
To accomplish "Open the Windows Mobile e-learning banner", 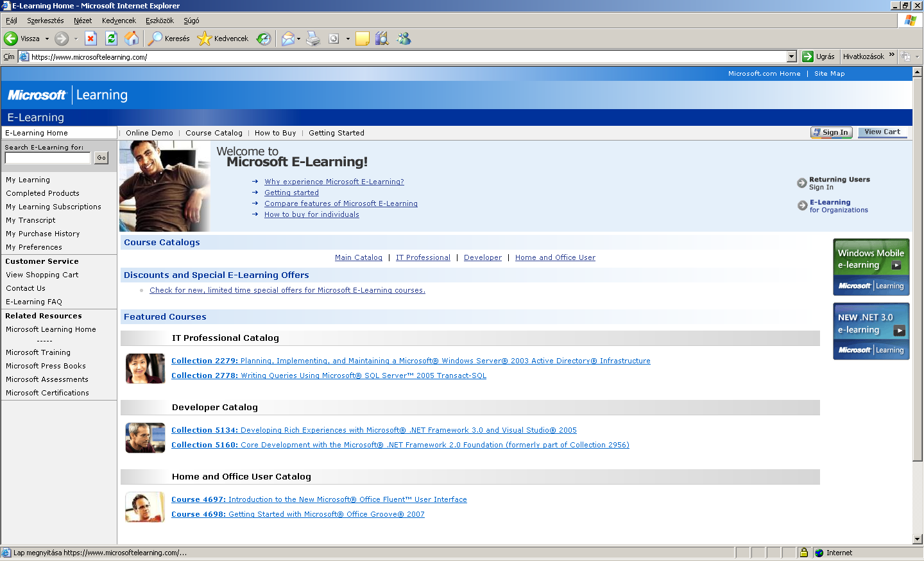I will coord(871,267).
